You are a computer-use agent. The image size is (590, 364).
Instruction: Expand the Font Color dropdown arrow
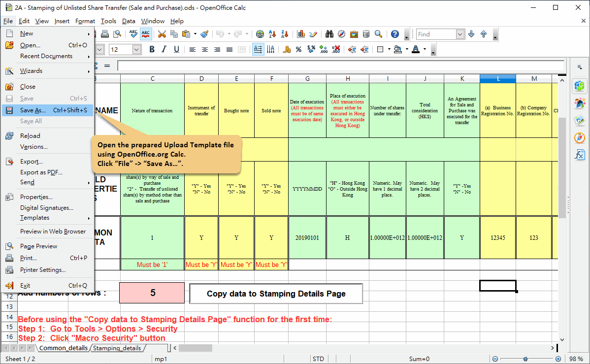[425, 49]
